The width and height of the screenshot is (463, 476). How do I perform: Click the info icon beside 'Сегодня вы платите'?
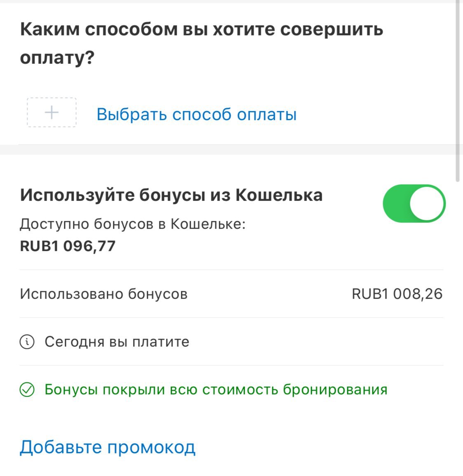click(27, 342)
